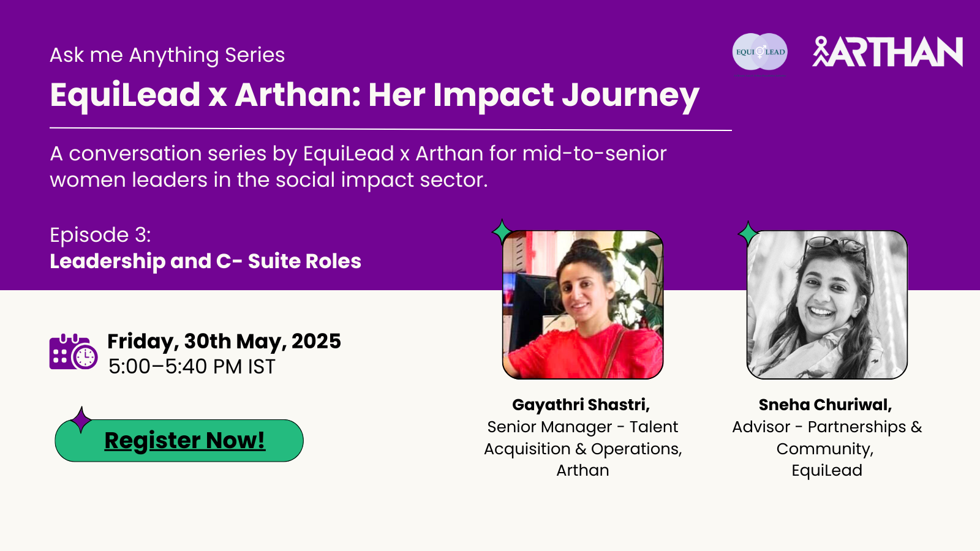980x551 pixels.
Task: Click green sparkle beside Sneha's photo
Action: (748, 233)
